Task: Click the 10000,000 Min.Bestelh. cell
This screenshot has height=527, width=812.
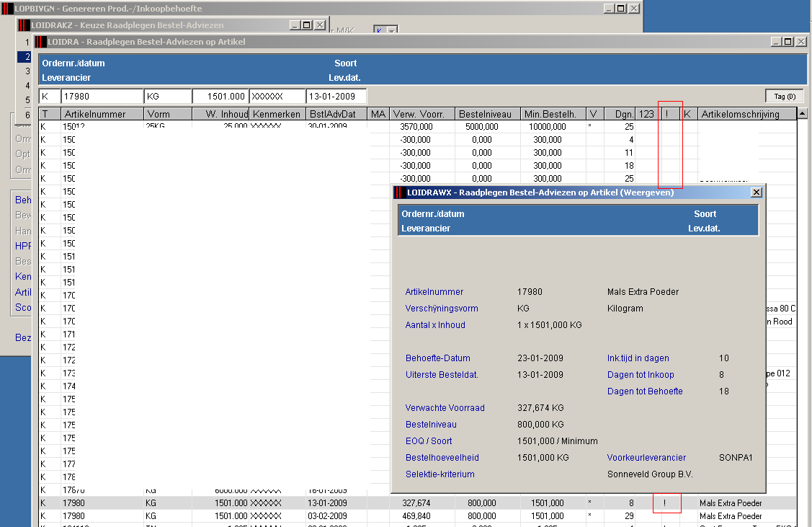Action: pos(548,127)
